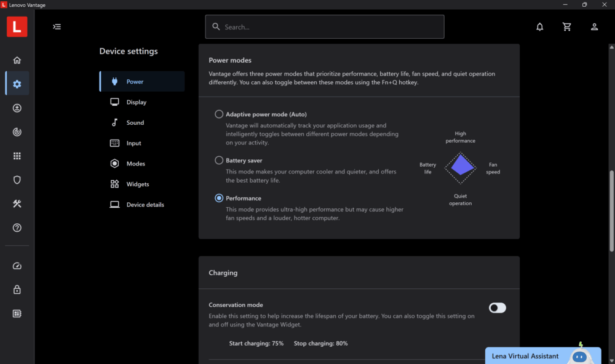This screenshot has width=615, height=364.
Task: Click the Fan speed chart label
Action: pos(493,168)
